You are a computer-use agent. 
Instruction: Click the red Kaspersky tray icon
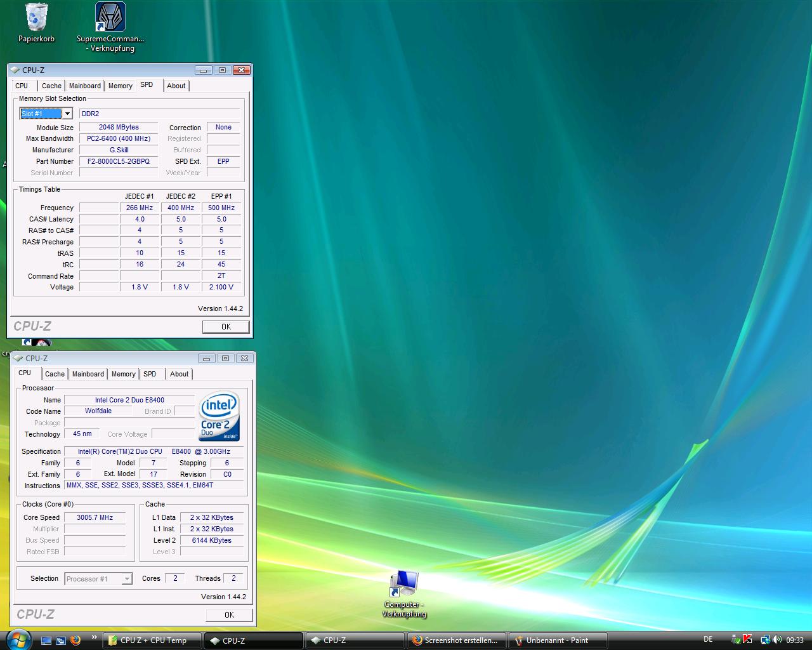click(x=747, y=640)
